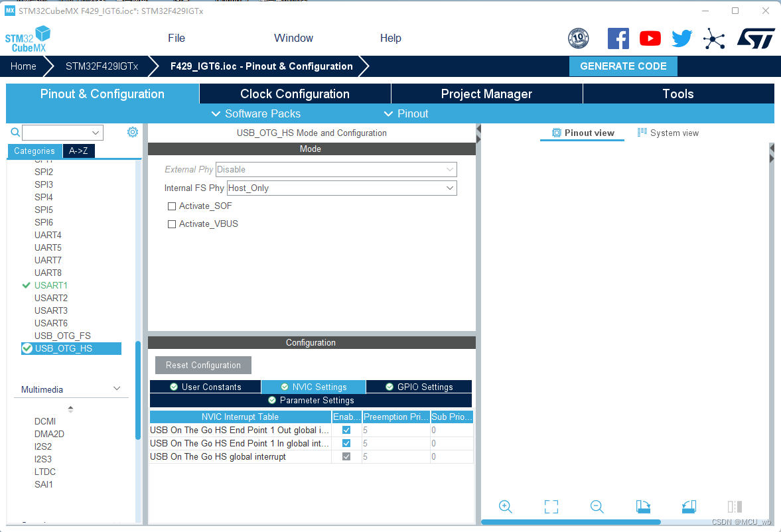781x532 pixels.
Task: Click the small arrow above DCMI
Action: click(71, 409)
